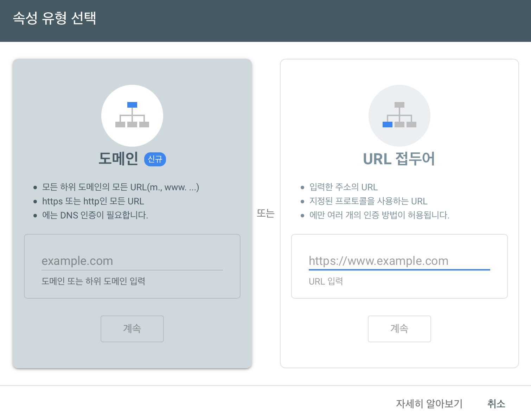Click text '지정된 프로토콜을 사용하는 URL'

[369, 201]
